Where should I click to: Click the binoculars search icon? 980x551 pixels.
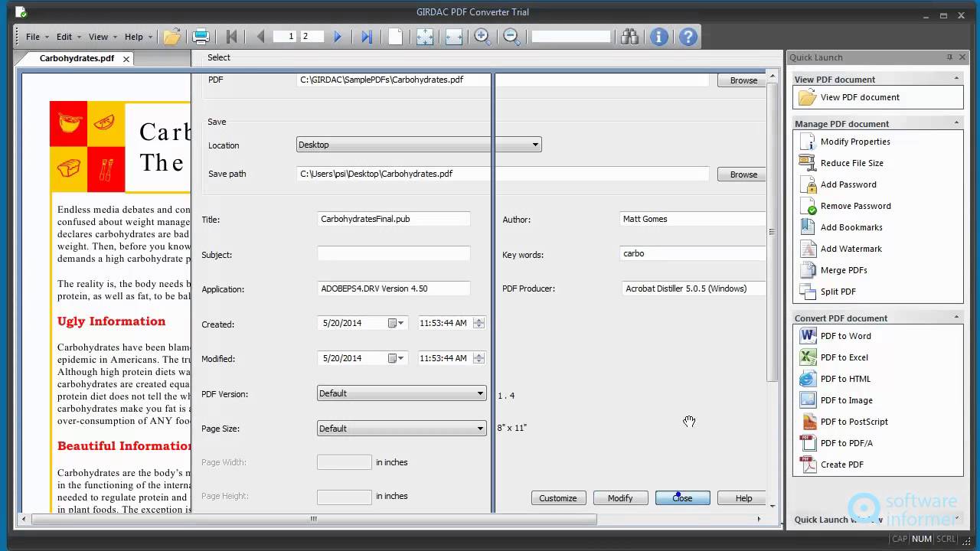pyautogui.click(x=629, y=36)
